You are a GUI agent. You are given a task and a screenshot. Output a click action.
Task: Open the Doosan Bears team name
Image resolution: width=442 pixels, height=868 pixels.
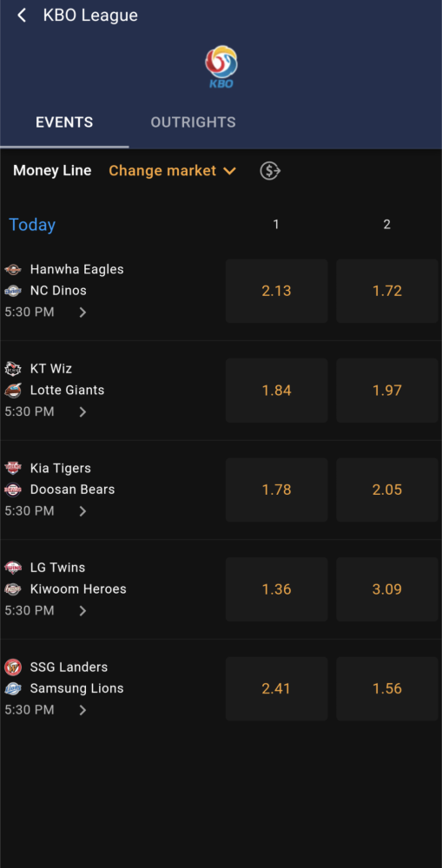pyautogui.click(x=73, y=490)
